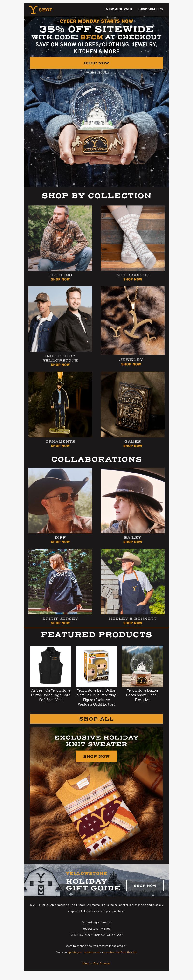Click Shop Now under Jewelry
The height and width of the screenshot is (980, 193).
[x=131, y=364]
